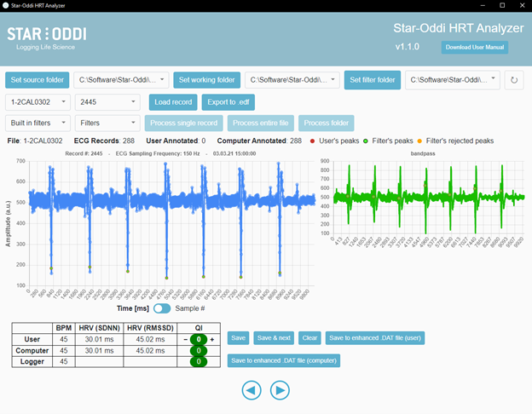This screenshot has height=414, width=532.
Task: Click the Amplitude (a.u.) axis label
Action: tap(9, 224)
